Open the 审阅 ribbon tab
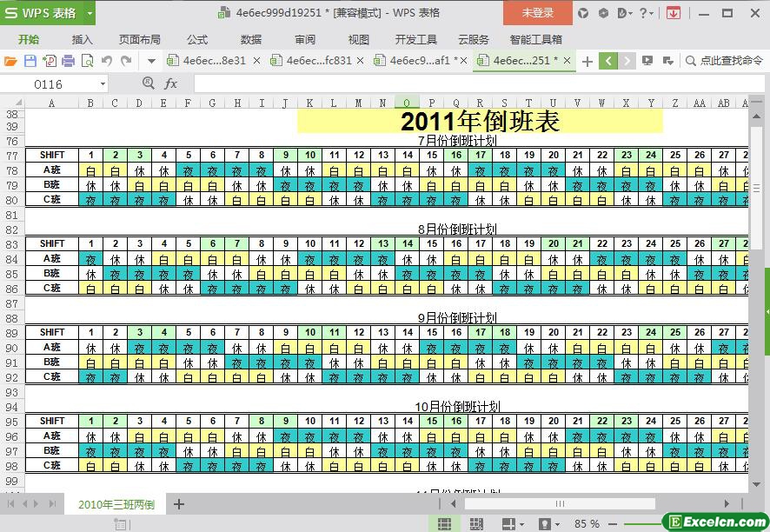 coord(305,40)
